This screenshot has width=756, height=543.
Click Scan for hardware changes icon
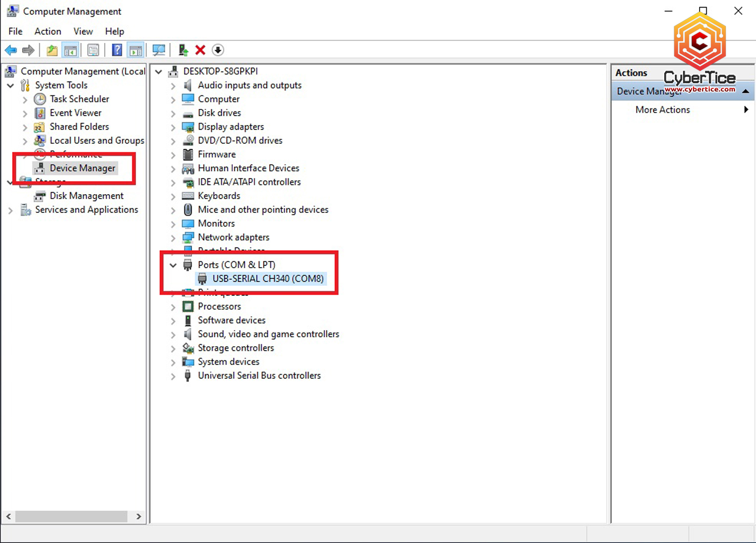(x=159, y=50)
